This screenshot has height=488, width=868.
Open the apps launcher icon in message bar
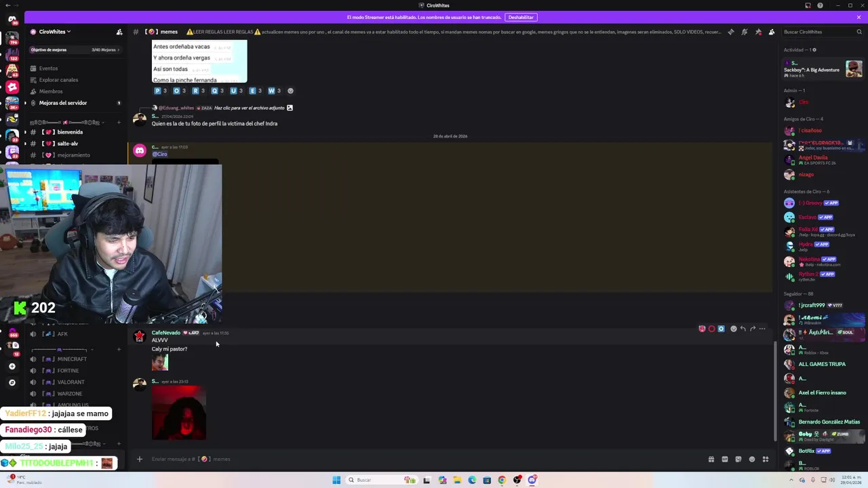[x=765, y=459]
